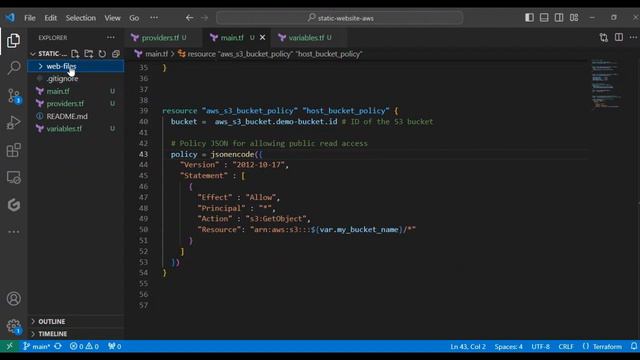The image size is (640, 360).
Task: Go forward with the navigation arrow
Action: (204, 18)
